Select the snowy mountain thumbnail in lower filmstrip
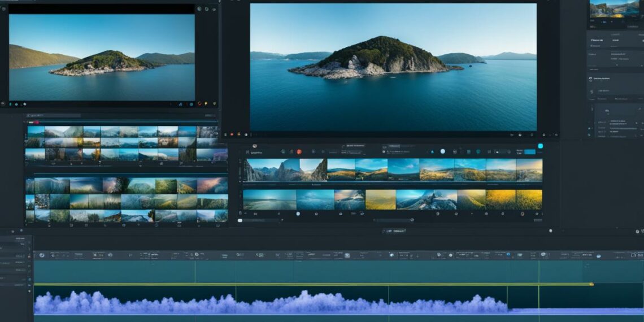The image size is (644, 322). [x=427, y=199]
